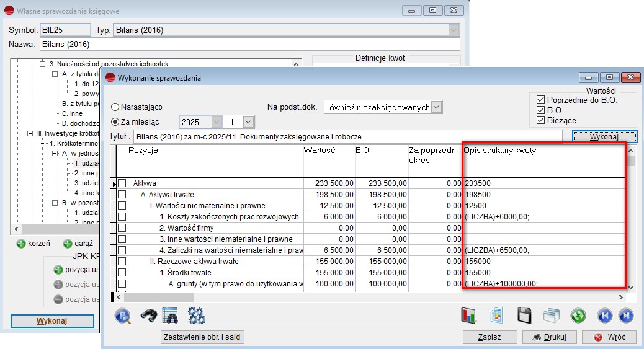
Task: Open the bar chart icon
Action: (x=468, y=316)
